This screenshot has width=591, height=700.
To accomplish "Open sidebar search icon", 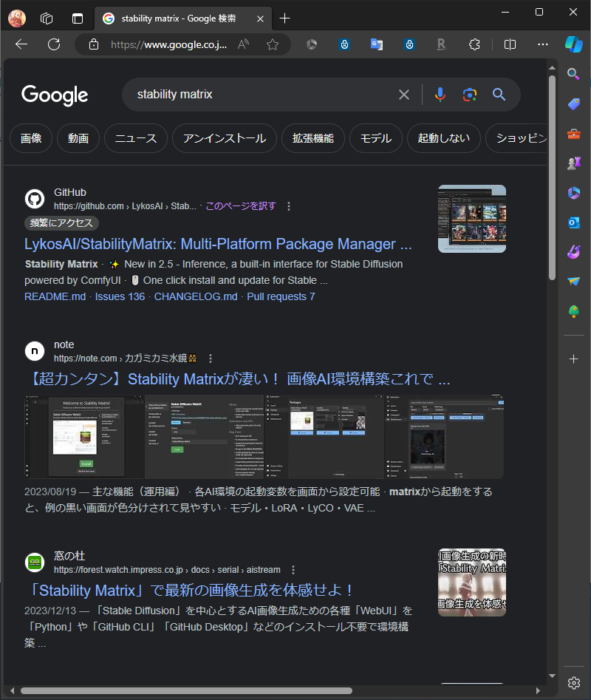I will (x=573, y=74).
